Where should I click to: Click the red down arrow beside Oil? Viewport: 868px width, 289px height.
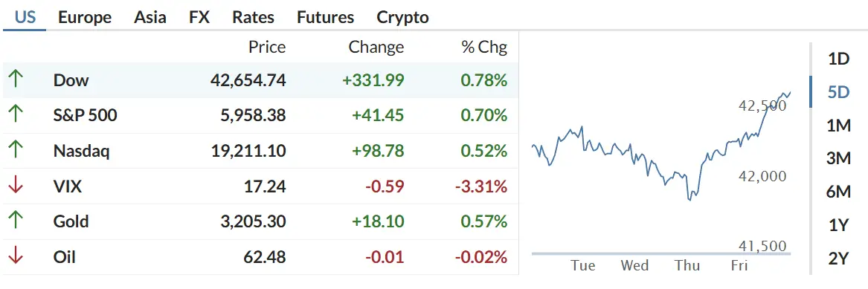coord(16,256)
